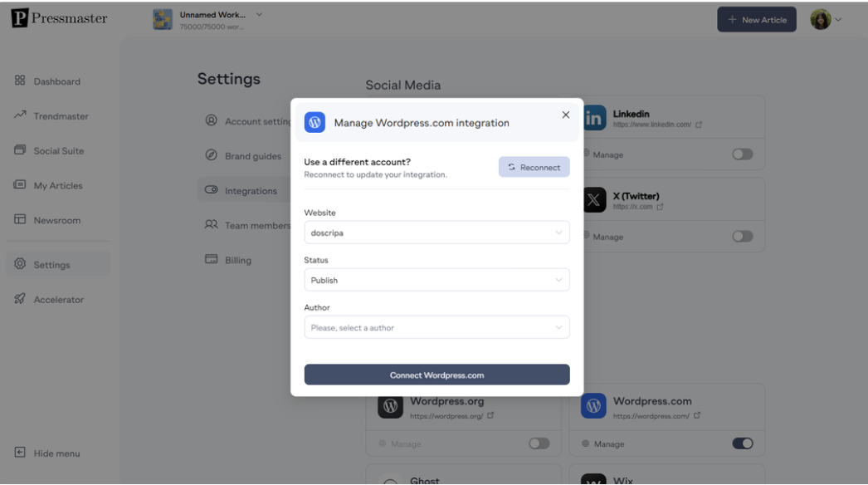Viewport: 868px width, 485px height.
Task: Click the Billing card icon
Action: tap(211, 259)
